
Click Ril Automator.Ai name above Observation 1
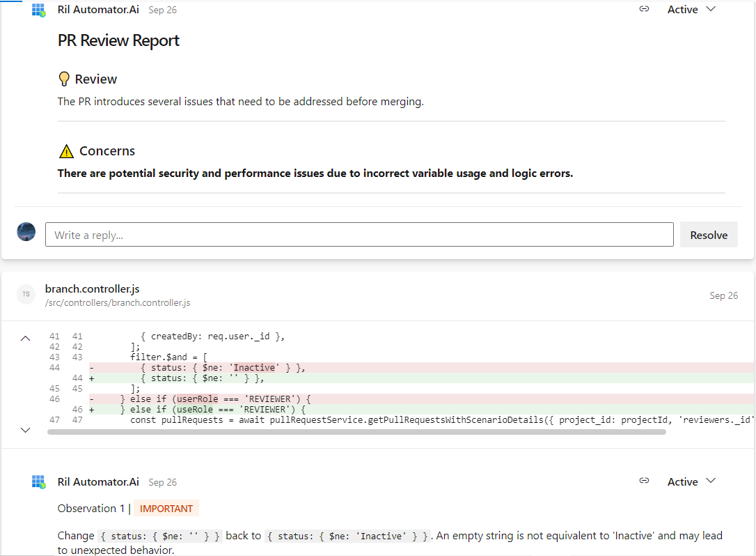[98, 481]
